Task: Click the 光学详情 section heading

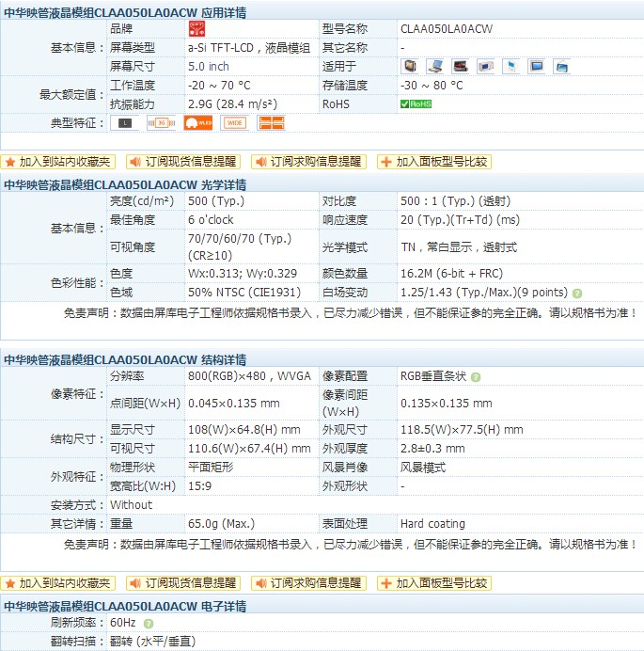Action: click(x=125, y=184)
